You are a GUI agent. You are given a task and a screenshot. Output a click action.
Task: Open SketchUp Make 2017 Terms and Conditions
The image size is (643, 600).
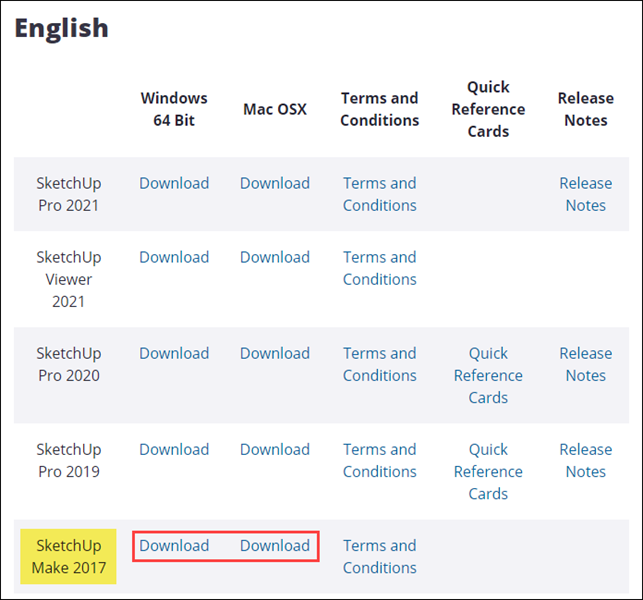pyautogui.click(x=379, y=556)
